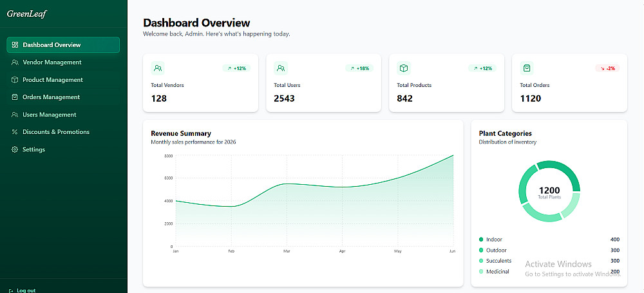
Task: Click the Log out arrow icon
Action: point(11,290)
